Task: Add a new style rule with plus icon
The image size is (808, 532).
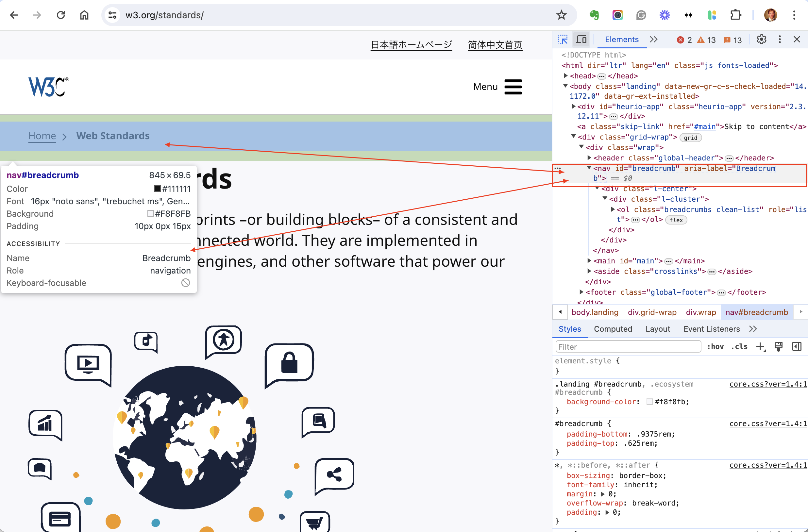Action: tap(761, 347)
